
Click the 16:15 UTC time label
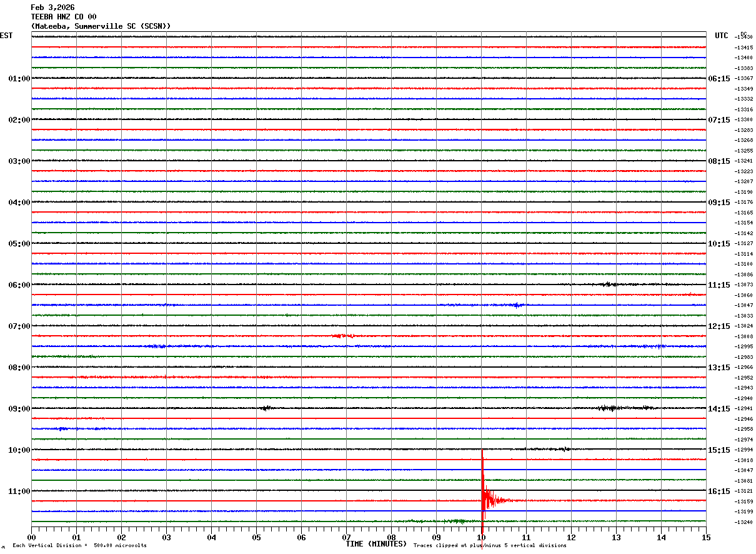tap(719, 491)
